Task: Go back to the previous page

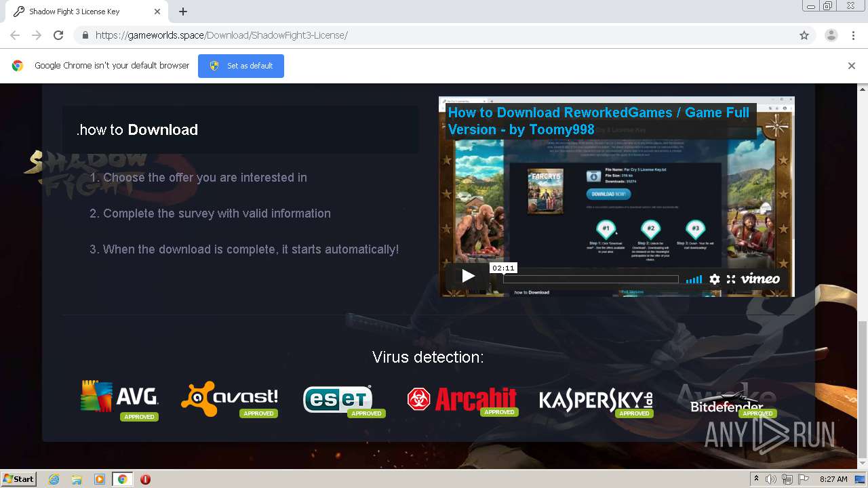Action: click(x=15, y=35)
